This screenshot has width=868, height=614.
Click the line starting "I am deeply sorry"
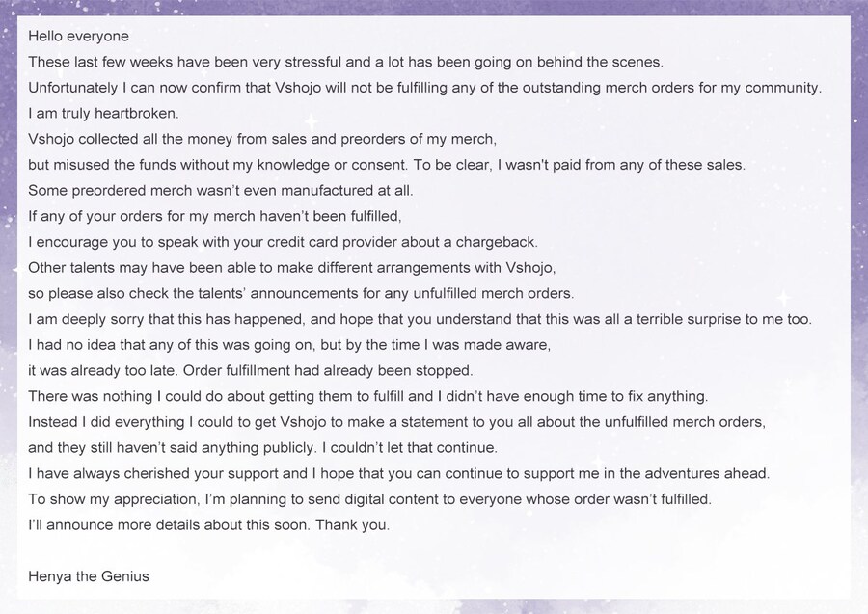point(420,319)
